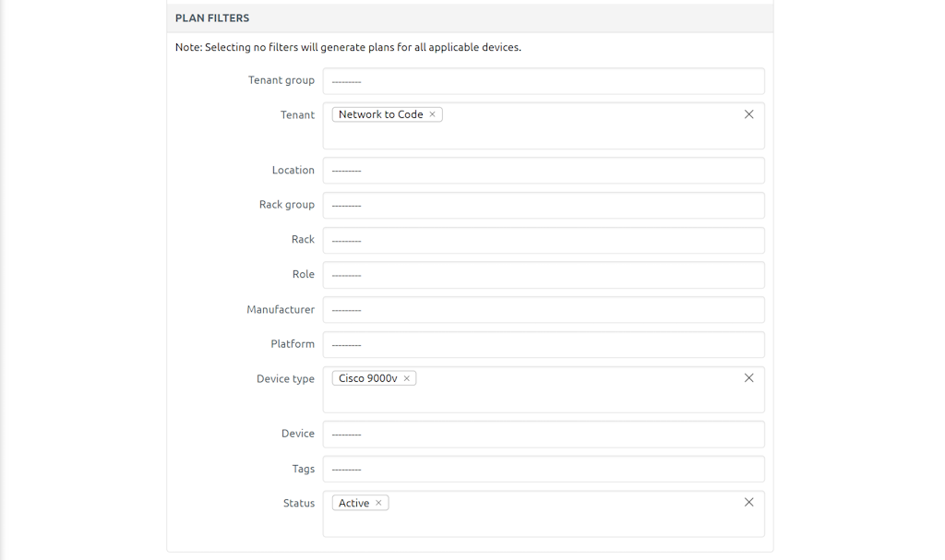Open the Rack dropdown
This screenshot has height=560, width=945.
(x=543, y=240)
